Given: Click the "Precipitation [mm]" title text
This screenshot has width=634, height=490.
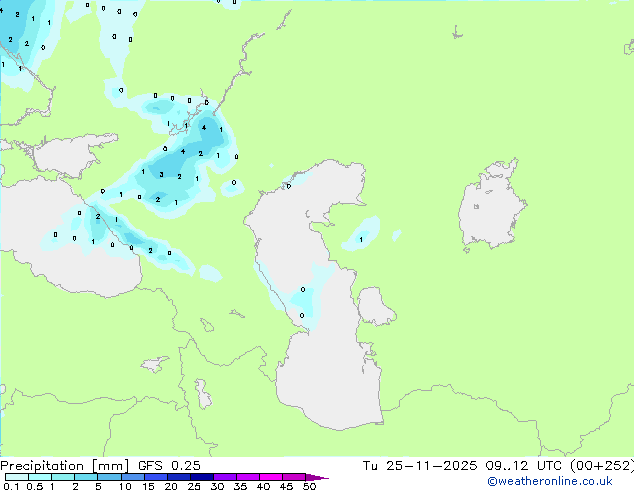Looking at the screenshot, I should (65, 466).
